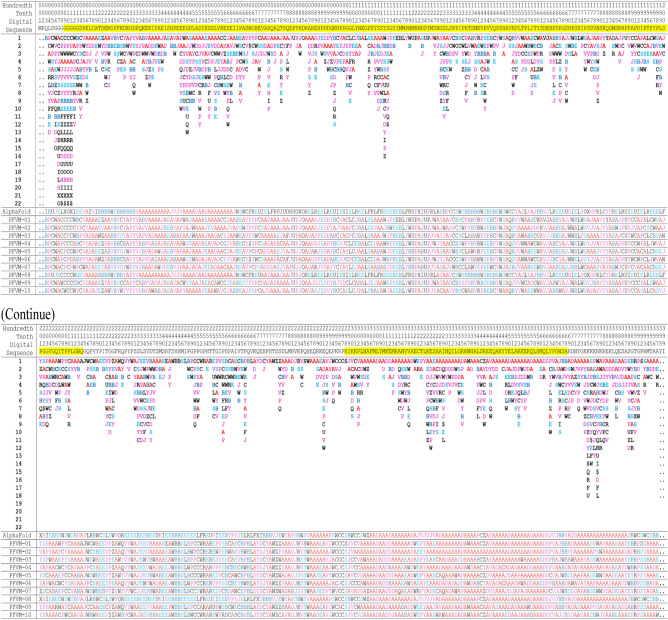
Task: Select "Tenth" label in the first alignment block
Action: pos(24,14)
